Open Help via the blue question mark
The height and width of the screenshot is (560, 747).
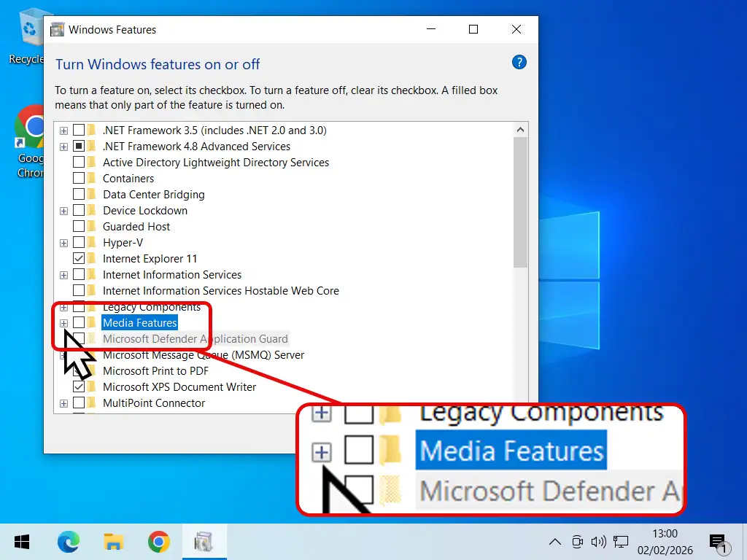[x=519, y=62]
